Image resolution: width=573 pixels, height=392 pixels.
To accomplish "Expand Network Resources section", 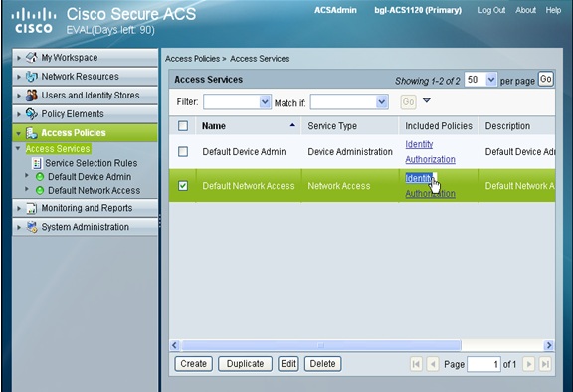I will click(x=19, y=77).
